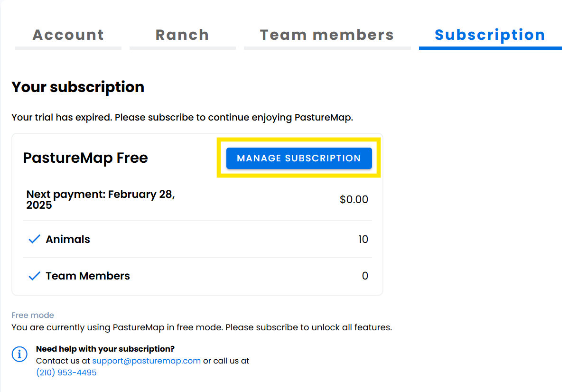The width and height of the screenshot is (568, 392).
Task: Click the Animals count of 10
Action: click(363, 239)
